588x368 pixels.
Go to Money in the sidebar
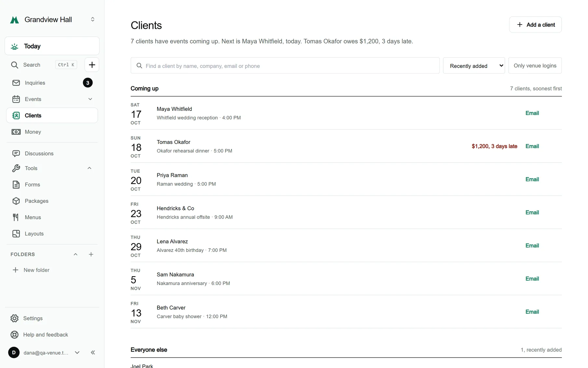pyautogui.click(x=52, y=132)
